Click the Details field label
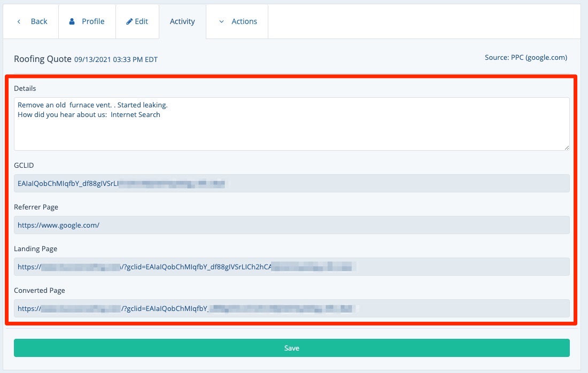This screenshot has width=588, height=373. pos(25,88)
